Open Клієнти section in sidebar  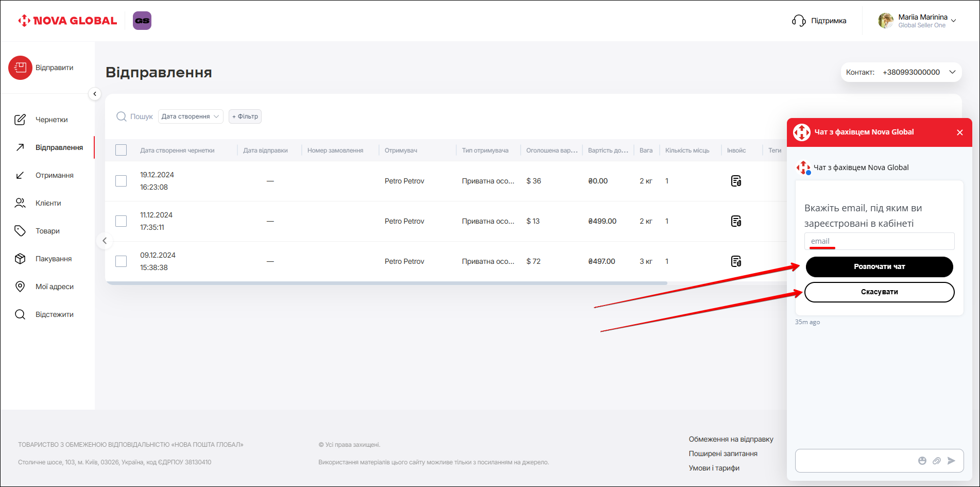coord(48,203)
